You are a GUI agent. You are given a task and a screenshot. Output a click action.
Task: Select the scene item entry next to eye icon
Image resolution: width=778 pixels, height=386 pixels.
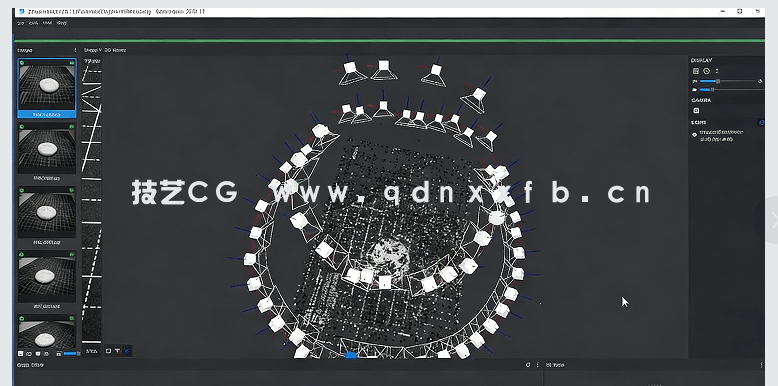[721, 135]
